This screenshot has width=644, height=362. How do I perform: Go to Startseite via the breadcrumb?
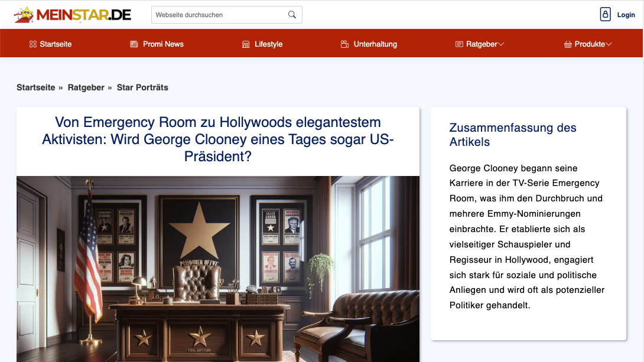[36, 87]
